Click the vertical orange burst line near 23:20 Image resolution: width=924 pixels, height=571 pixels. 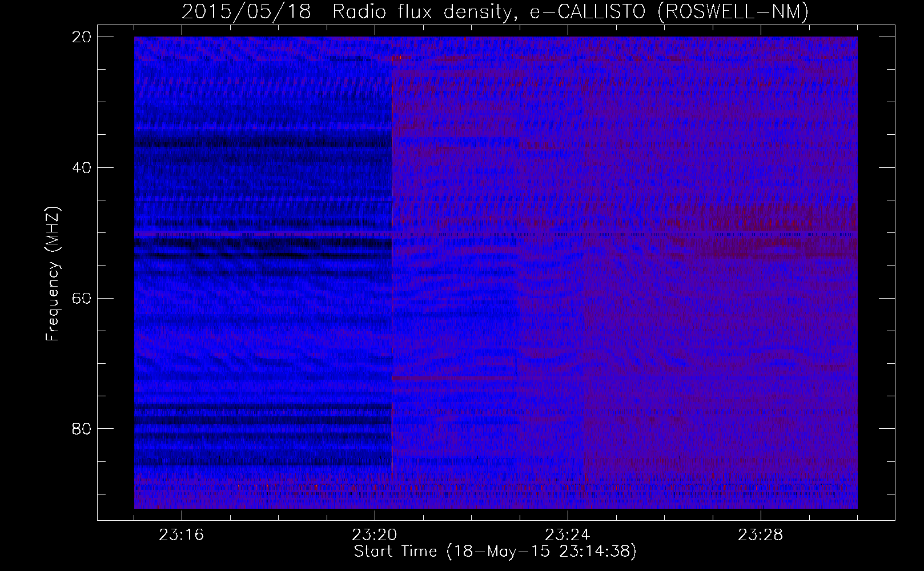[392, 257]
